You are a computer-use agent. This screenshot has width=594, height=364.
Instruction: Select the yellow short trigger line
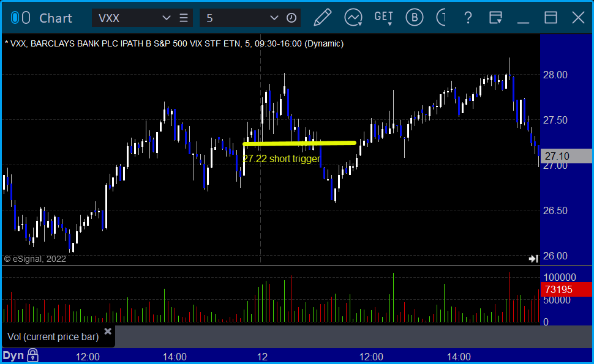pyautogui.click(x=299, y=143)
